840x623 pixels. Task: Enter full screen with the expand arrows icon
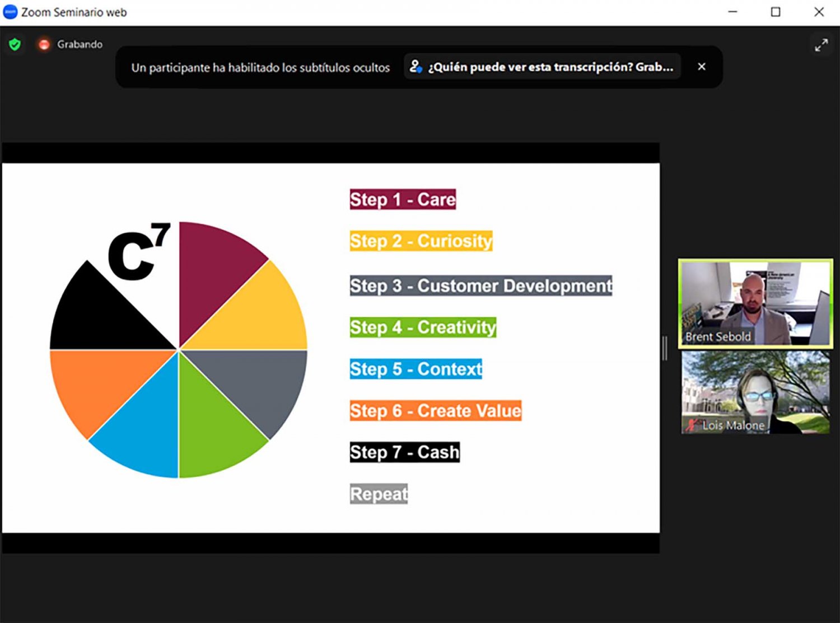tap(821, 45)
